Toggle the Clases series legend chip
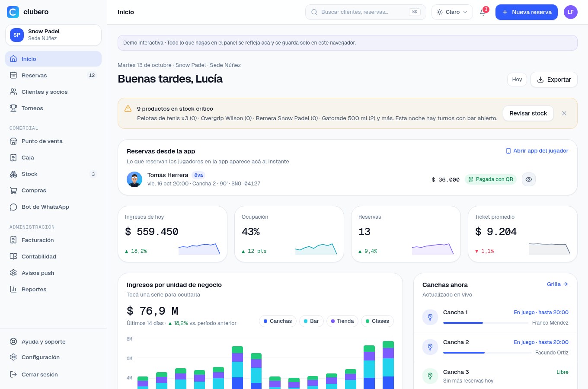The width and height of the screenshot is (588, 389). point(377,321)
